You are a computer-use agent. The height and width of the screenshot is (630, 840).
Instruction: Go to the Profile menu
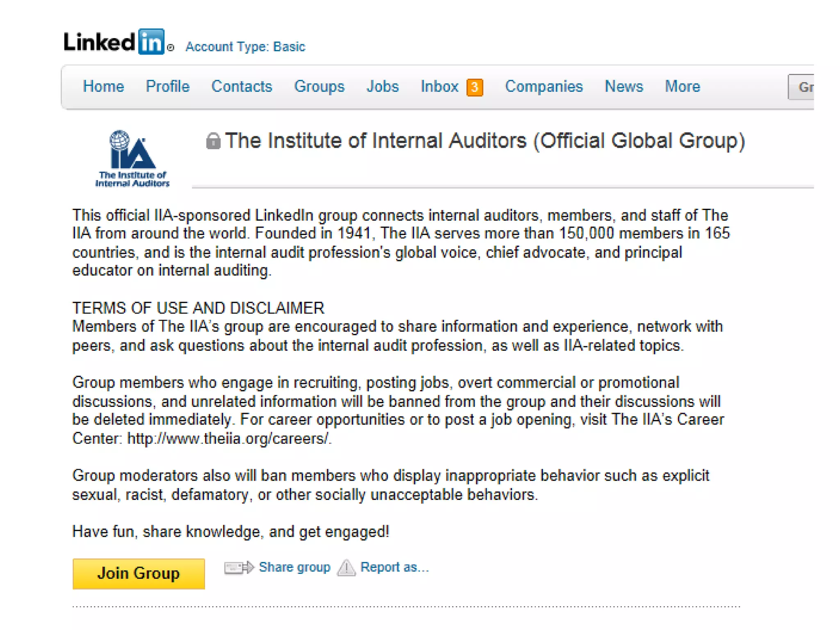click(168, 87)
